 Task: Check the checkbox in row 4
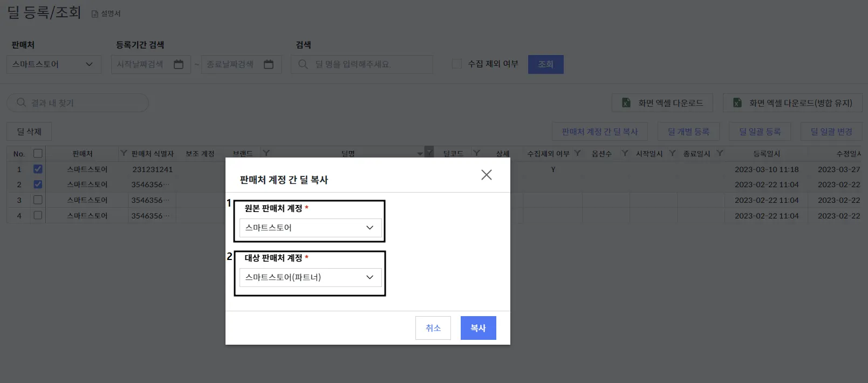point(38,215)
